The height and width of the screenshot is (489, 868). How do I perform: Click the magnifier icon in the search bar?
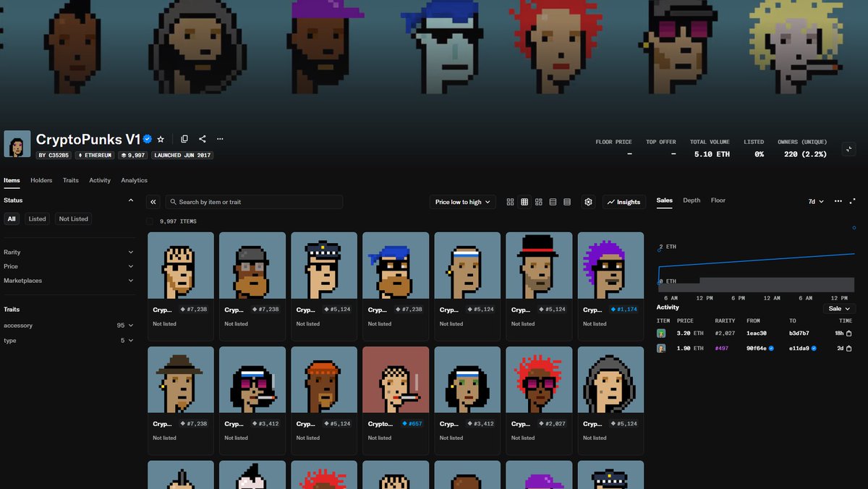click(x=173, y=202)
